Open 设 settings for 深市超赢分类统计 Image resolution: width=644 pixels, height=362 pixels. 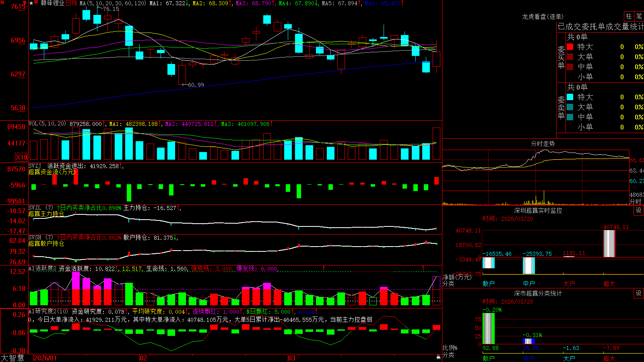coord(639,293)
